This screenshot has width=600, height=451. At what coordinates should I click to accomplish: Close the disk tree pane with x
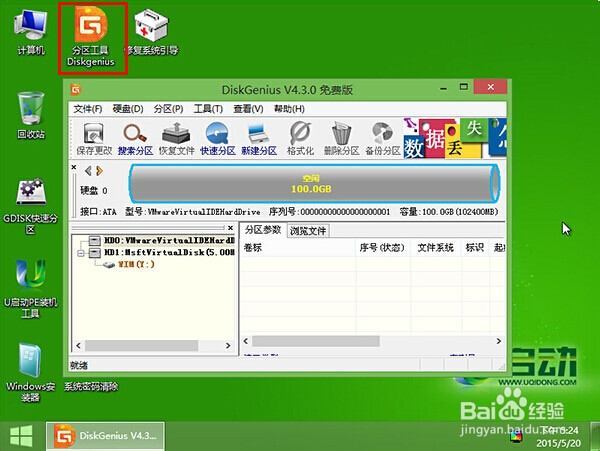click(230, 228)
